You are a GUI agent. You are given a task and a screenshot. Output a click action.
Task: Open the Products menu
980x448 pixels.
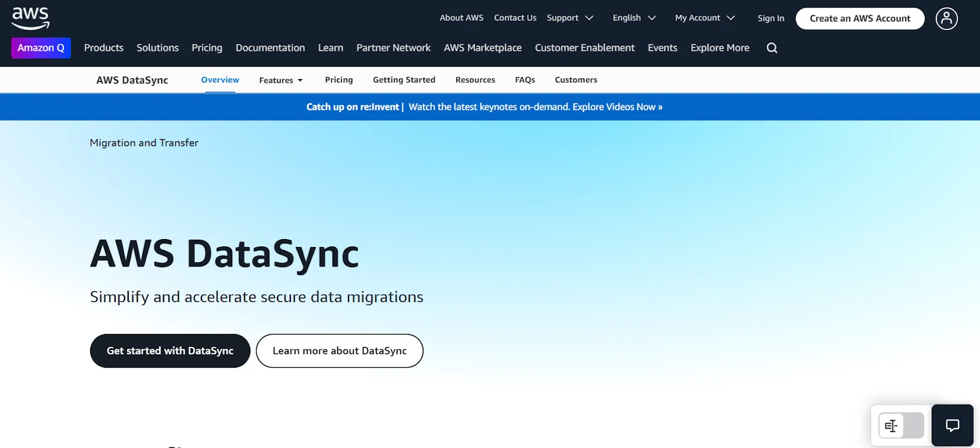point(104,48)
